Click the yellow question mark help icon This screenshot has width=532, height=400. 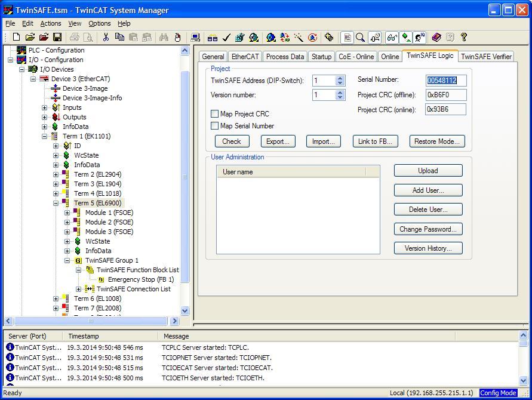click(x=464, y=38)
